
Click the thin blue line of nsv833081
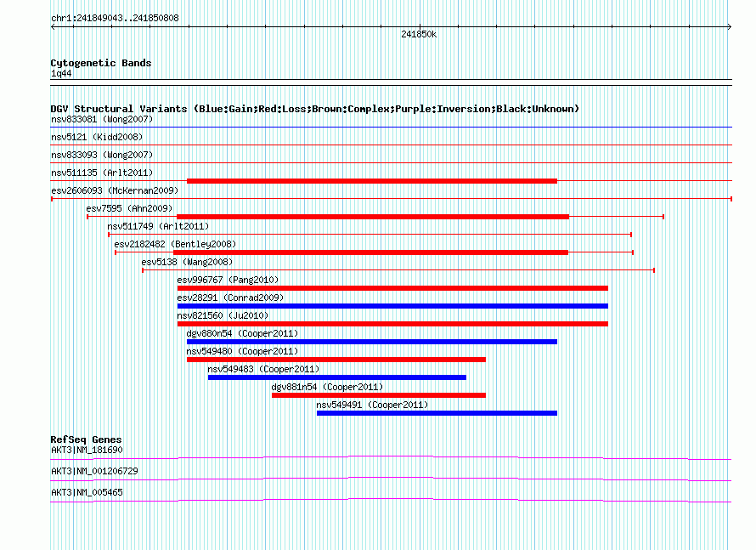[391, 128]
